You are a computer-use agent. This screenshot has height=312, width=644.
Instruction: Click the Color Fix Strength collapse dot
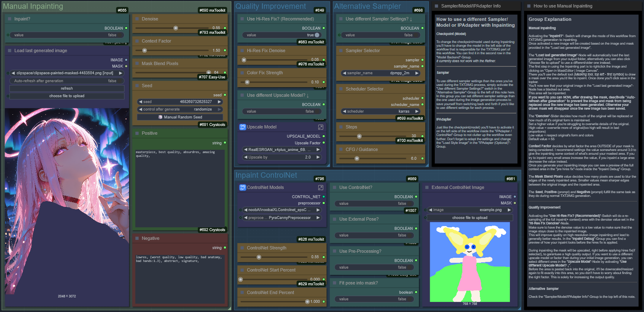242,73
